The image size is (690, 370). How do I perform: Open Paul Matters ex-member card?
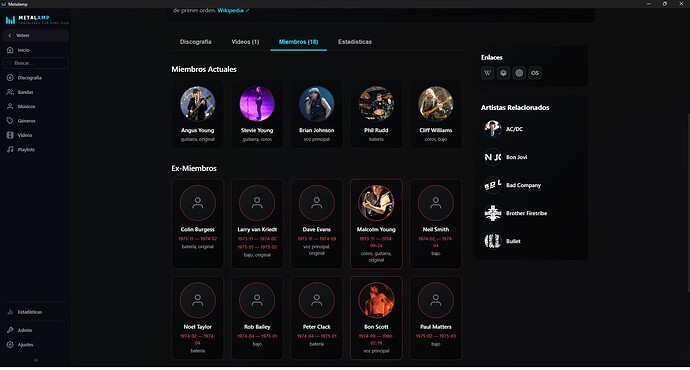436,318
